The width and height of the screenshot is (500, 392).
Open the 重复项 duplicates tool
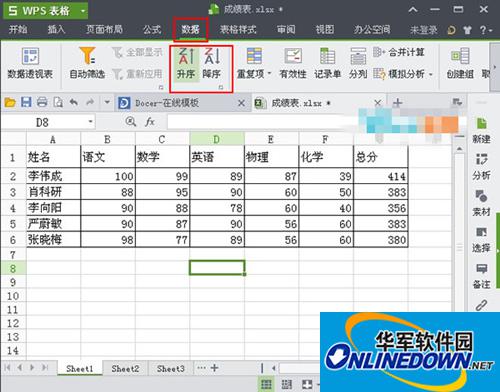point(254,63)
